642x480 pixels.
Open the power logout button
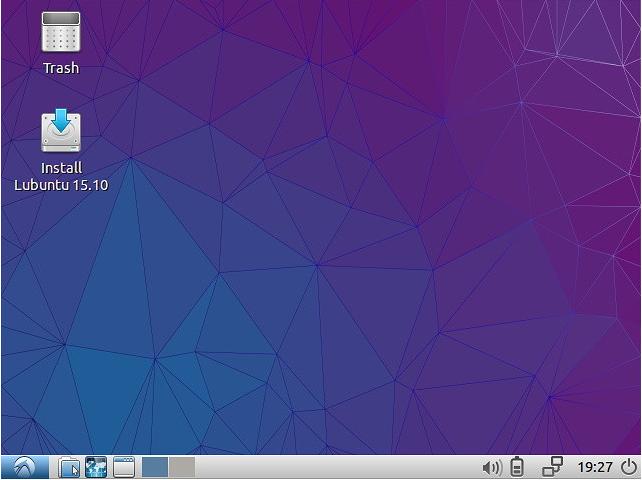(628, 467)
